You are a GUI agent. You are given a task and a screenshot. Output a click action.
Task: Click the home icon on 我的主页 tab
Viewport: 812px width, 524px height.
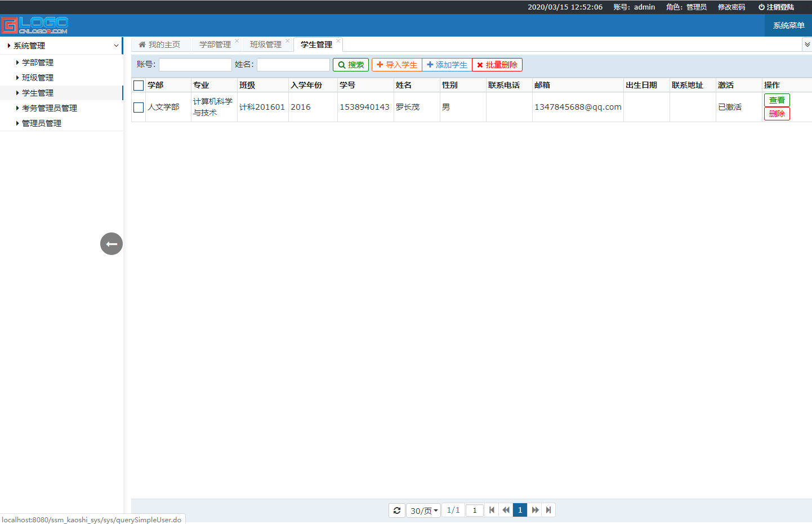pos(142,44)
